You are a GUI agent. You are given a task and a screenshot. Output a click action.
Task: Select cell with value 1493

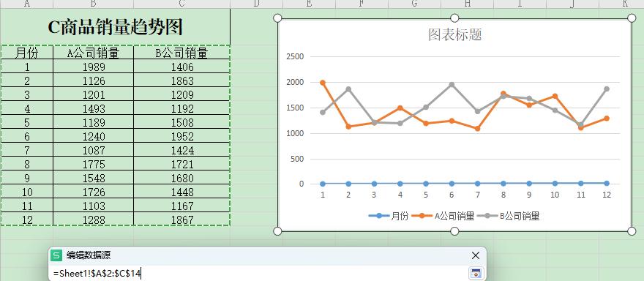tap(94, 108)
